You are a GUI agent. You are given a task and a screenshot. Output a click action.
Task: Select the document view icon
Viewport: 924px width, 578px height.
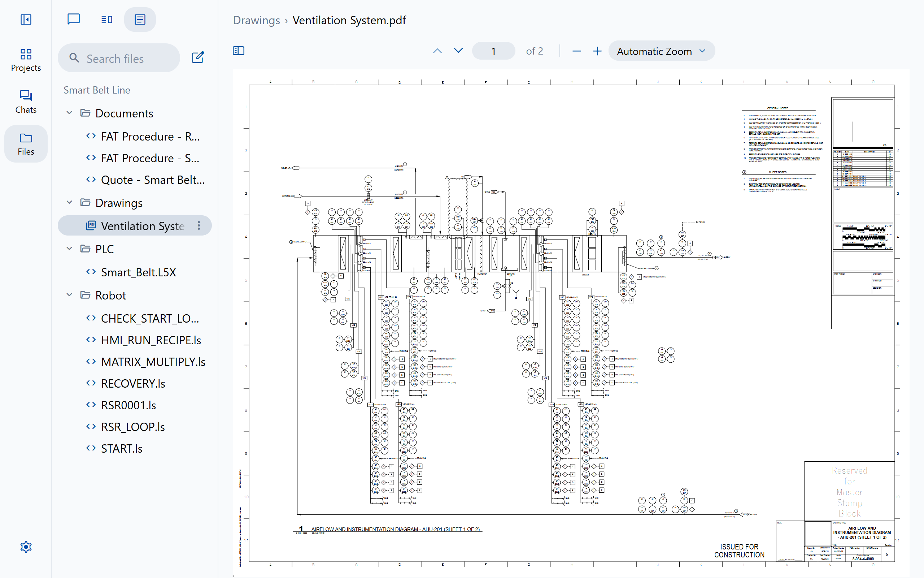click(x=140, y=20)
